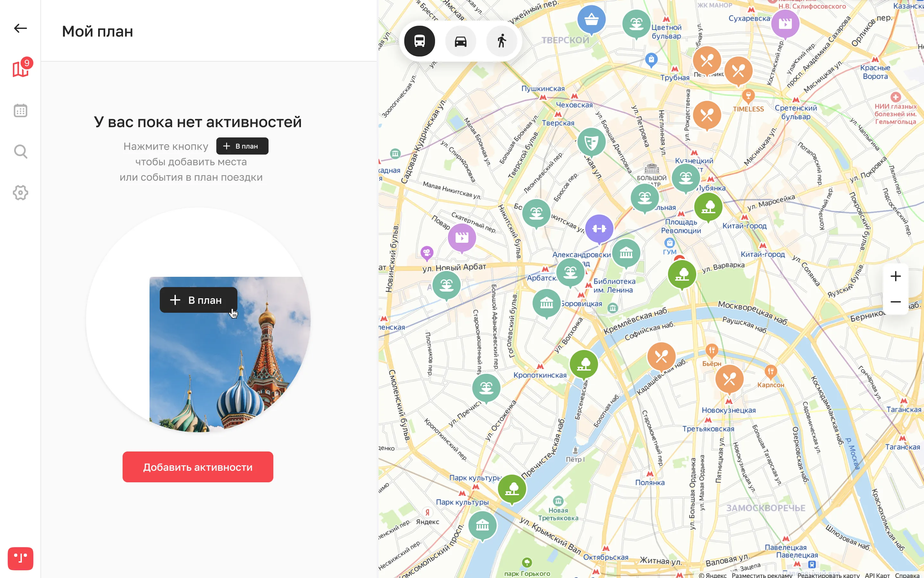
Task: Open the fountain marker near Кузнецкий мост
Action: (x=686, y=179)
